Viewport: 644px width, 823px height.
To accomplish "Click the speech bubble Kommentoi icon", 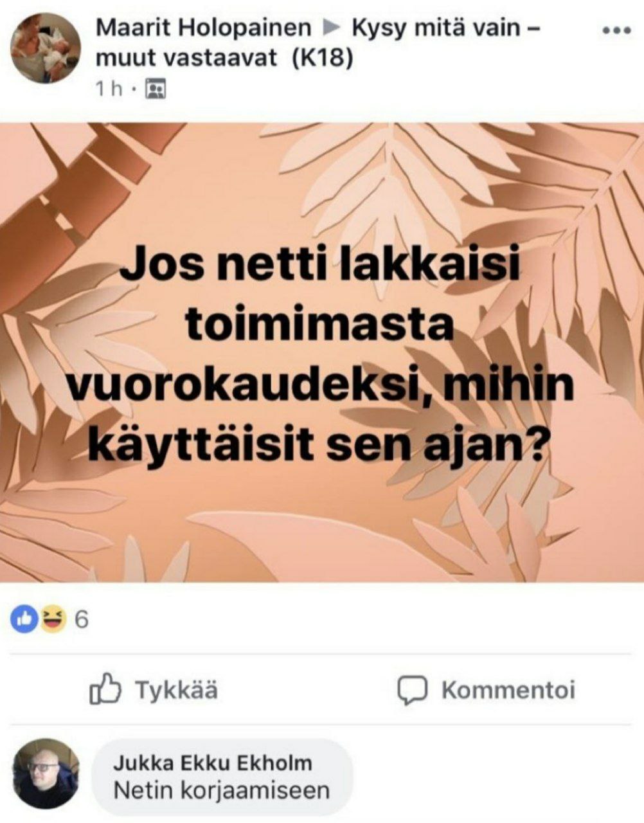I will 412,690.
